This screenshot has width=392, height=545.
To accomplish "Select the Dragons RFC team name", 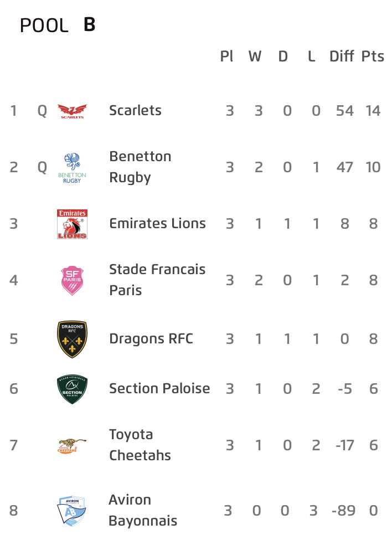I will 151,339.
